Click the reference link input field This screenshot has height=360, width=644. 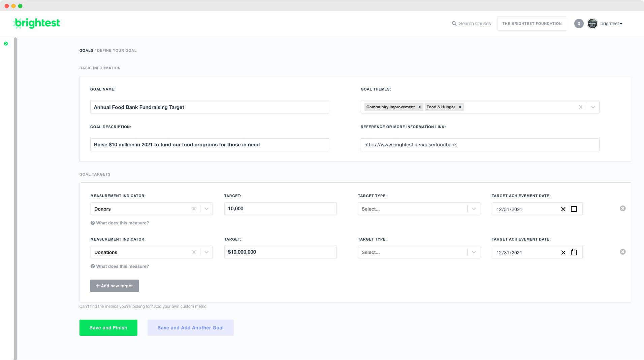pos(480,145)
